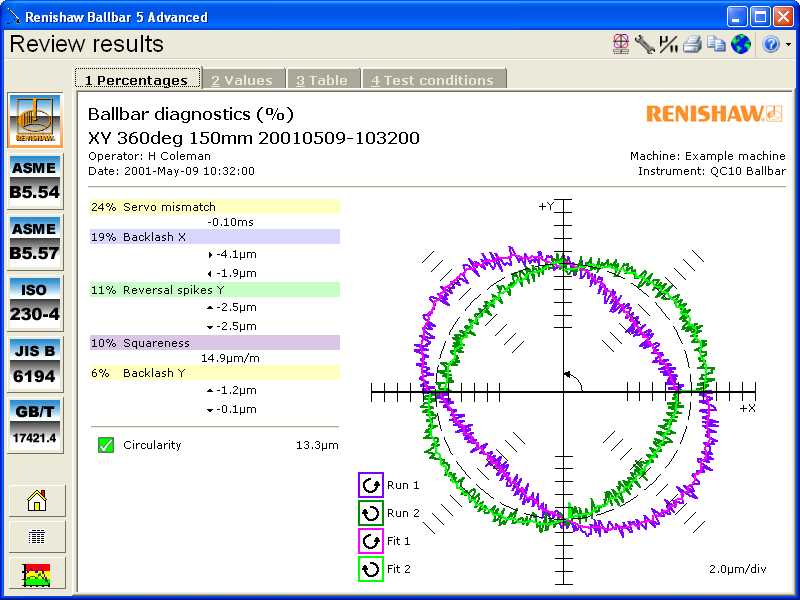The height and width of the screenshot is (600, 800).
Task: Expand the help dropdown arrow
Action: click(x=788, y=45)
